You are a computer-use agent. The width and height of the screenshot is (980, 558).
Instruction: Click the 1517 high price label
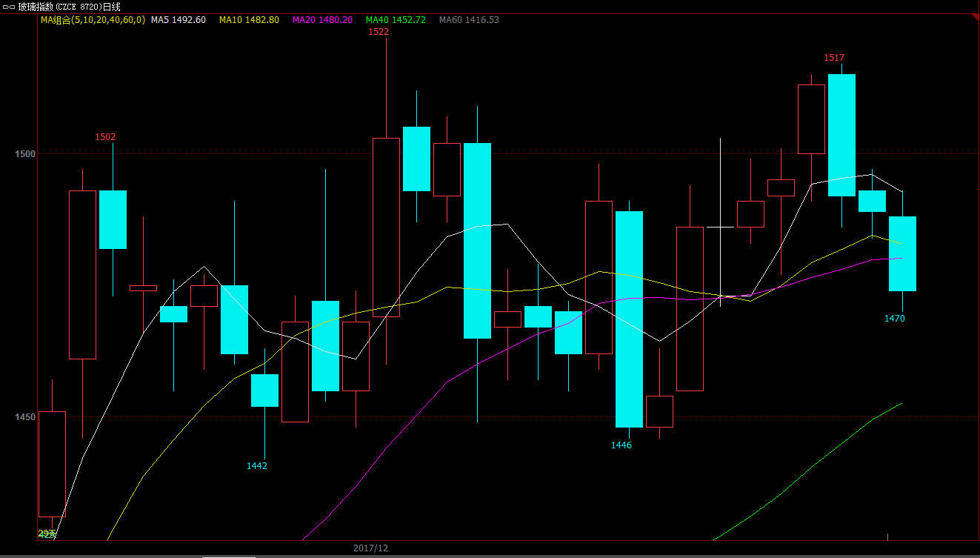tap(834, 58)
